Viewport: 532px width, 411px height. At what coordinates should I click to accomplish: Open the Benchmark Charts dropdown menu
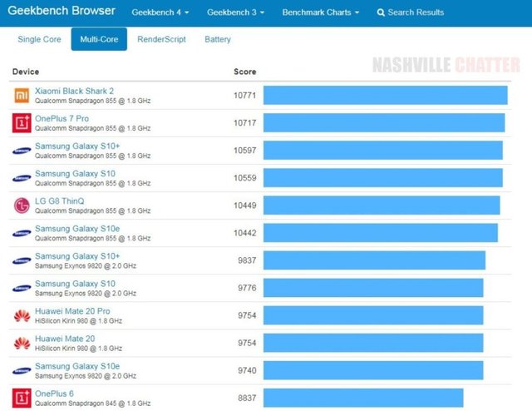[320, 13]
